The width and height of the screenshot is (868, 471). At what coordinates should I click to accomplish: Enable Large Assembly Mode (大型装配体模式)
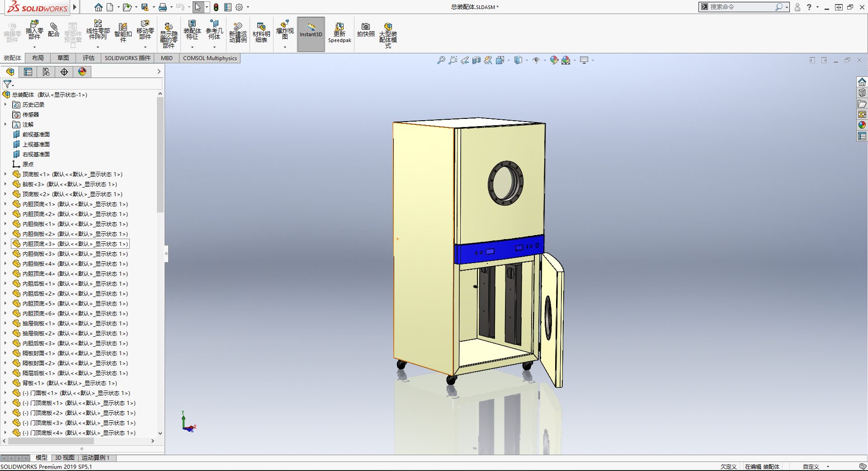388,35
